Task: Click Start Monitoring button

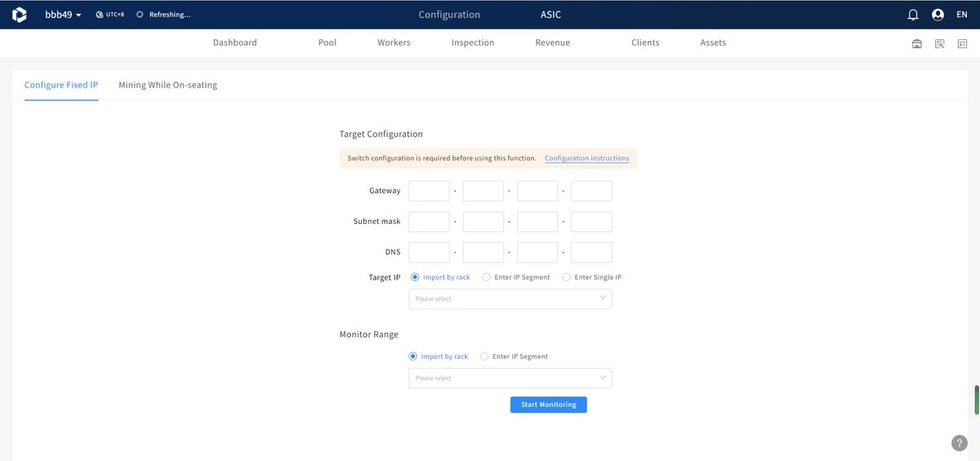Action: 549,405
